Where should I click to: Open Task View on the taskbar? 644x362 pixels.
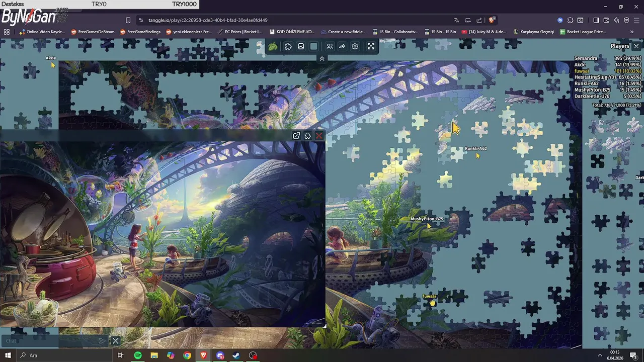[x=120, y=355]
